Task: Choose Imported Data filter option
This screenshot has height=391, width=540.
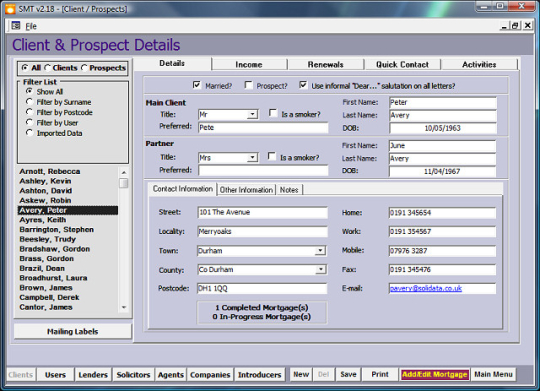Action: point(29,133)
